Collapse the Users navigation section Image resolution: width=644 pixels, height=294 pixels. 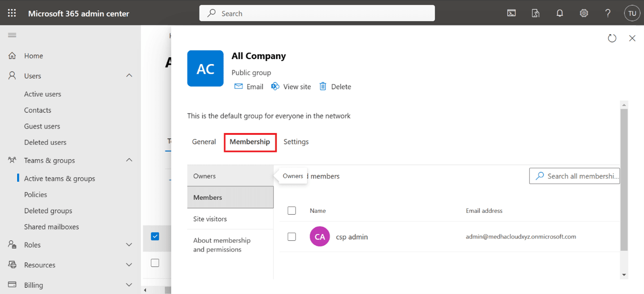[x=129, y=76]
